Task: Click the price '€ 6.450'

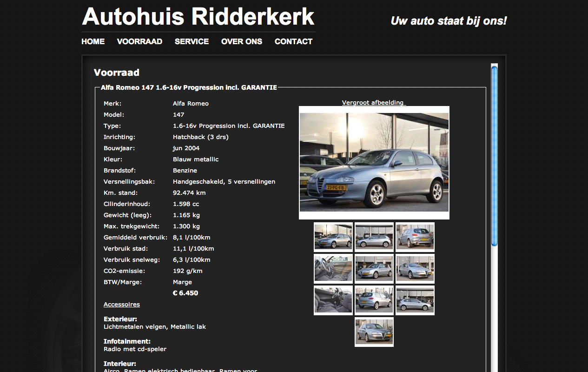Action: point(185,293)
